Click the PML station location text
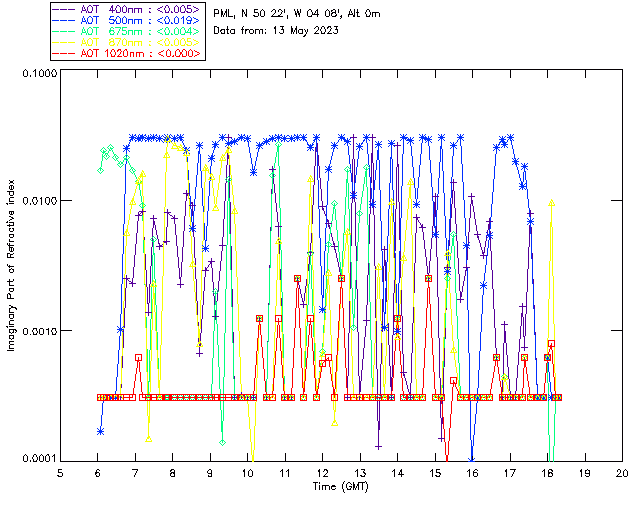This screenshot has height=512, width=640. click(297, 14)
